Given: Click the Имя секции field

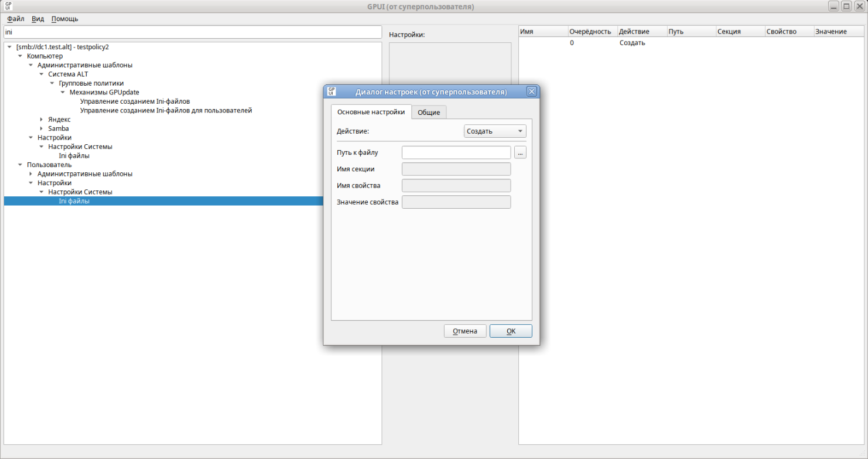Looking at the screenshot, I should tap(456, 169).
